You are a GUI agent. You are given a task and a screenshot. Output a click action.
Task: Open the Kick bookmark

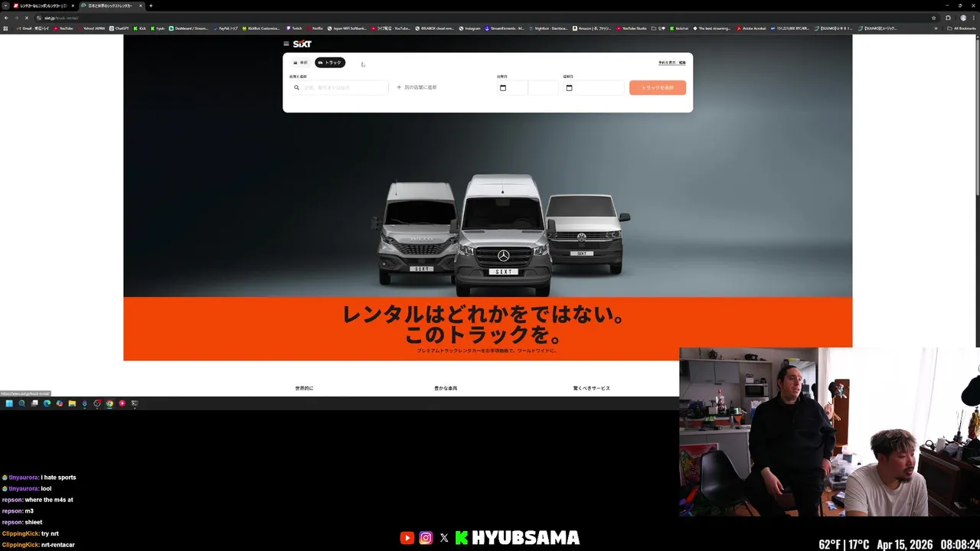tap(140, 28)
